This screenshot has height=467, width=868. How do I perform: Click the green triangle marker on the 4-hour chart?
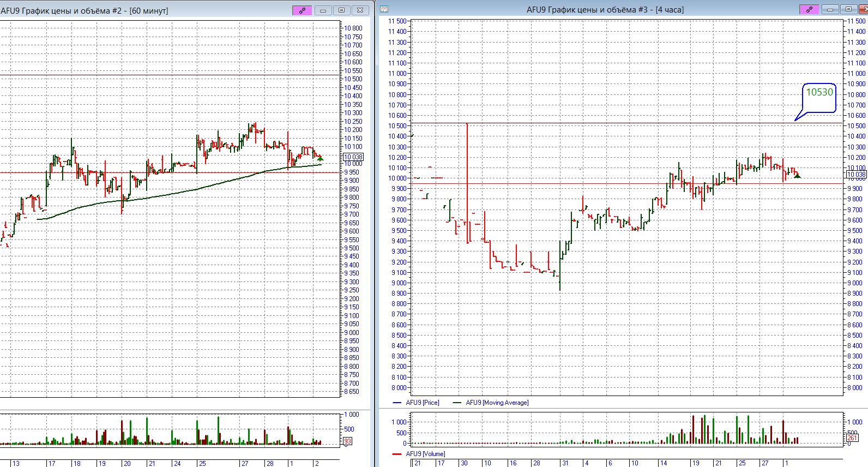[x=797, y=176]
